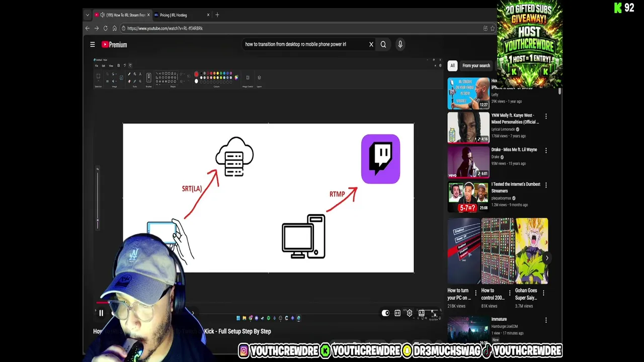
Task: Close the Pricing | IRL Hosting tab
Action: [x=208, y=15]
